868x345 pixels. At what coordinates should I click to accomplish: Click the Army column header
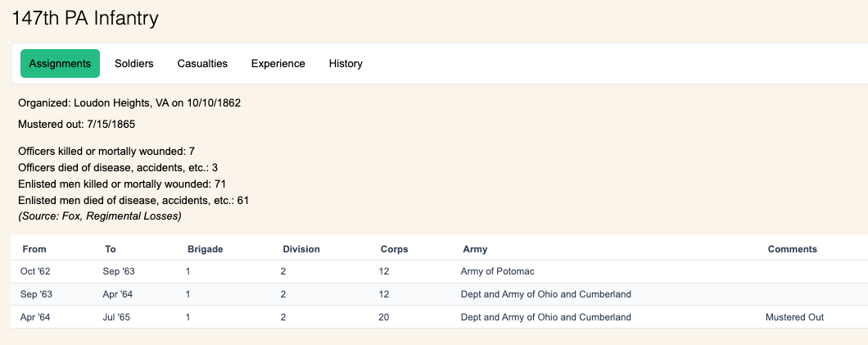(475, 249)
